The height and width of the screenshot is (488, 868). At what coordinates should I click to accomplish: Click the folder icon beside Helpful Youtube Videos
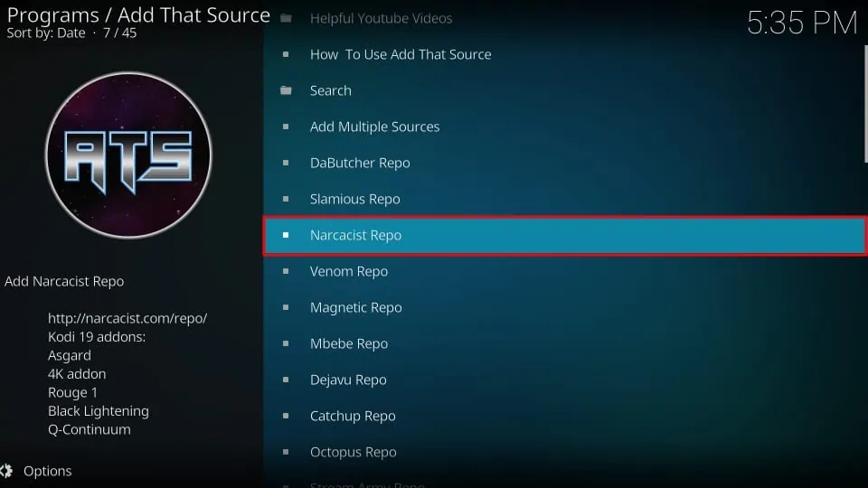point(286,18)
